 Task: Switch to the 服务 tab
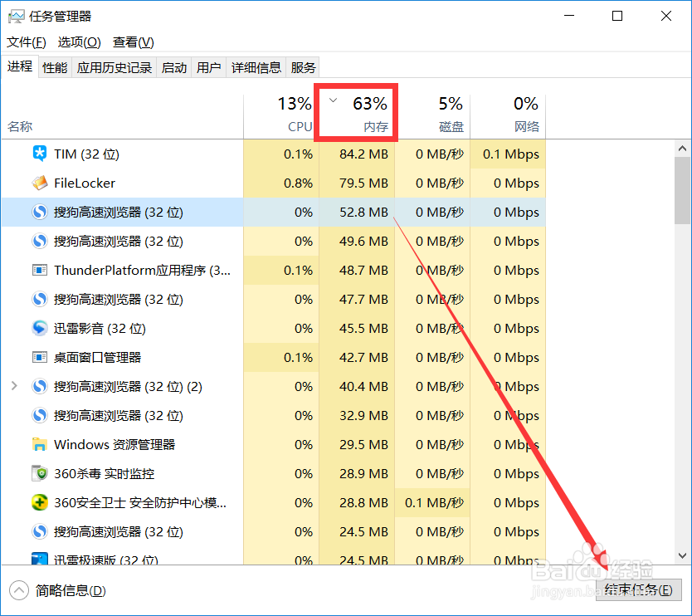303,67
